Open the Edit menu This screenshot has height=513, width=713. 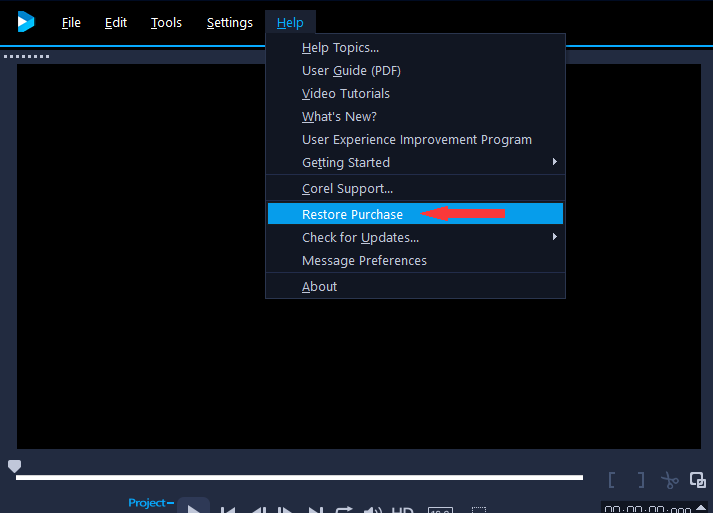tap(115, 22)
